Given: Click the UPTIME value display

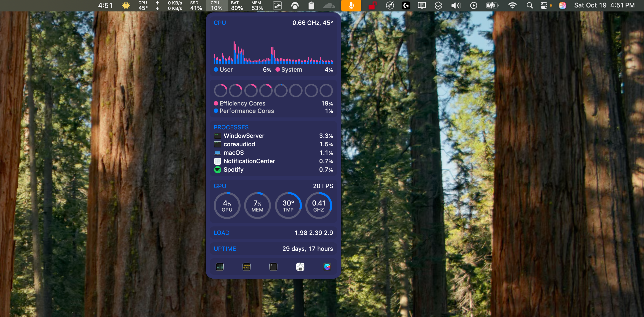Looking at the screenshot, I should 308,248.
